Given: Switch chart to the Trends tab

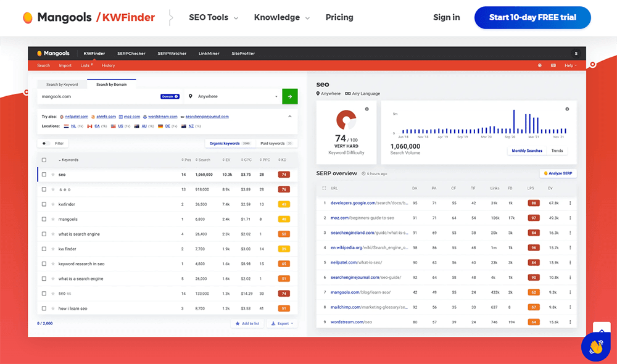Looking at the screenshot, I should 557,151.
